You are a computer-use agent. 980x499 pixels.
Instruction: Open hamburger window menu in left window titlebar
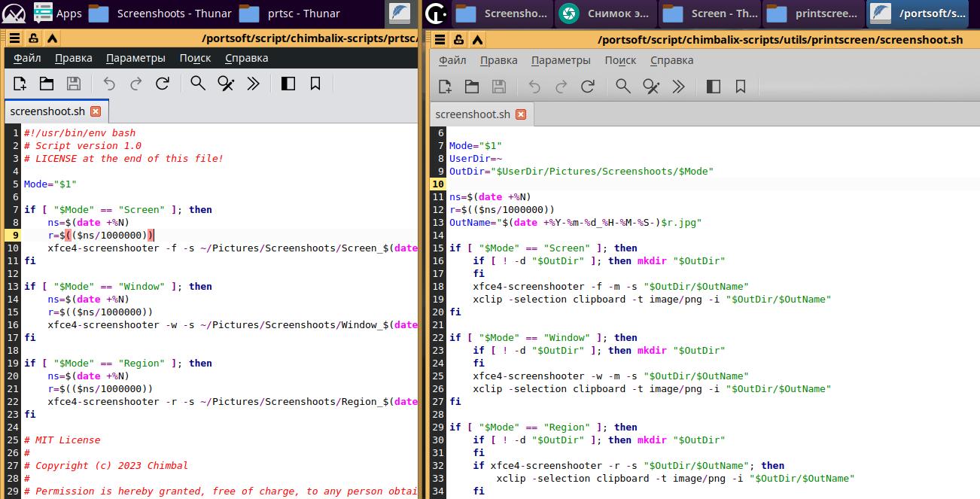[x=14, y=38]
